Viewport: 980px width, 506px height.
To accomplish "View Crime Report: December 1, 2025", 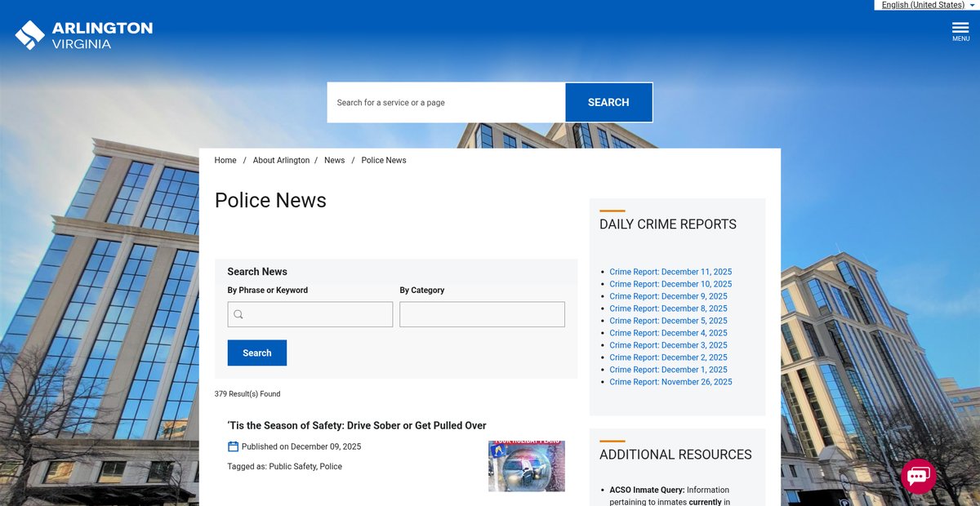I will click(x=668, y=370).
